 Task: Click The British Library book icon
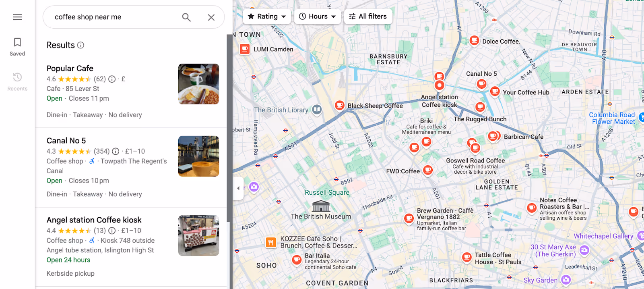point(317,109)
